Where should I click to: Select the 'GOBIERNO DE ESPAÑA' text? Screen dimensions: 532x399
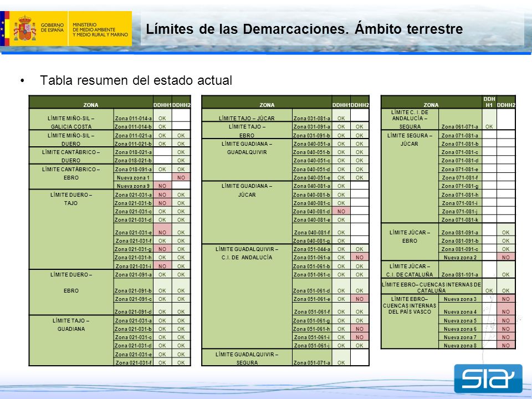pyautogui.click(x=52, y=28)
